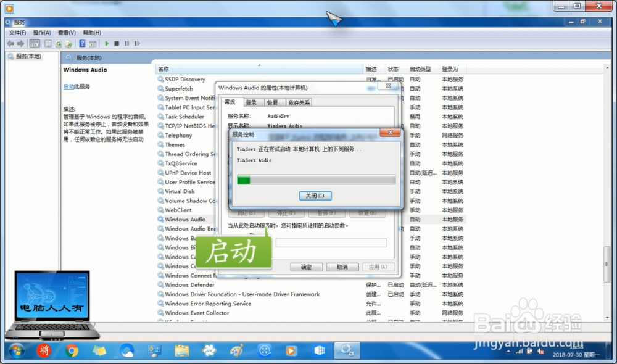Open the red 将 app on taskbar
This screenshot has height=364, width=617.
click(x=44, y=350)
